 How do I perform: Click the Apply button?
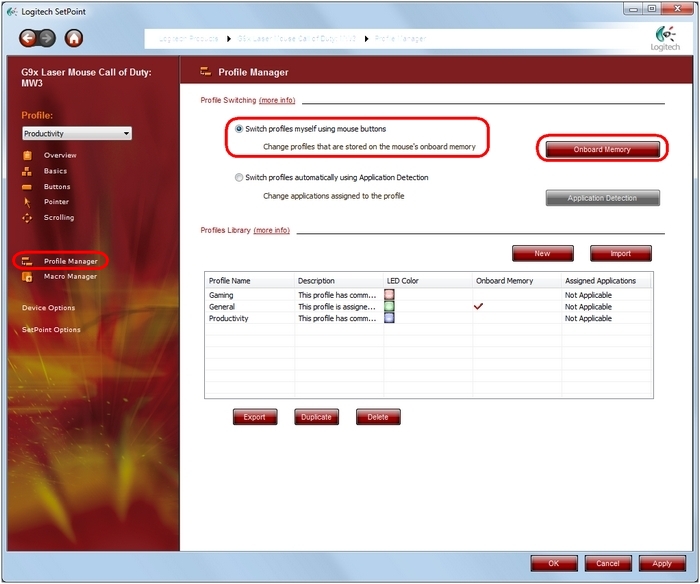pos(662,563)
